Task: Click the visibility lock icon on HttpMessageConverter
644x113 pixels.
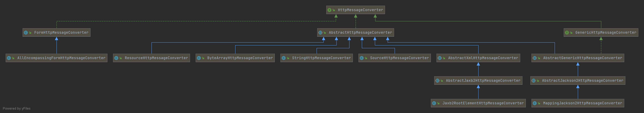Action: 334,10
